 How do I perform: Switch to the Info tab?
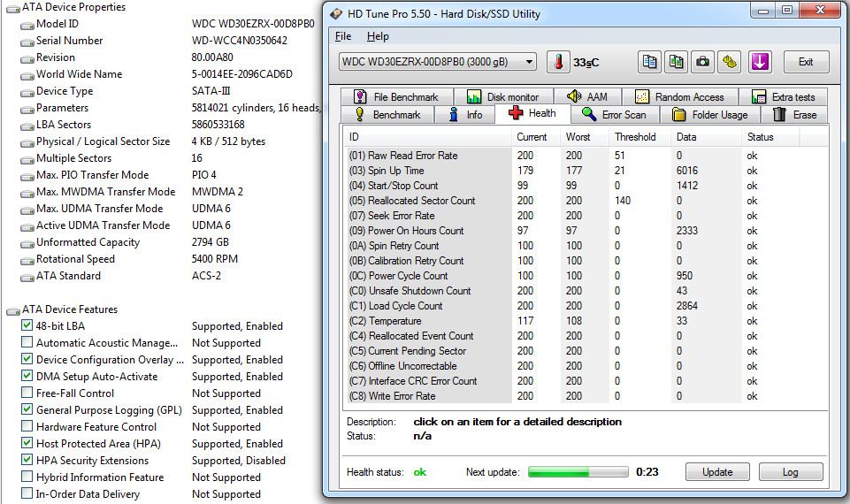466,115
